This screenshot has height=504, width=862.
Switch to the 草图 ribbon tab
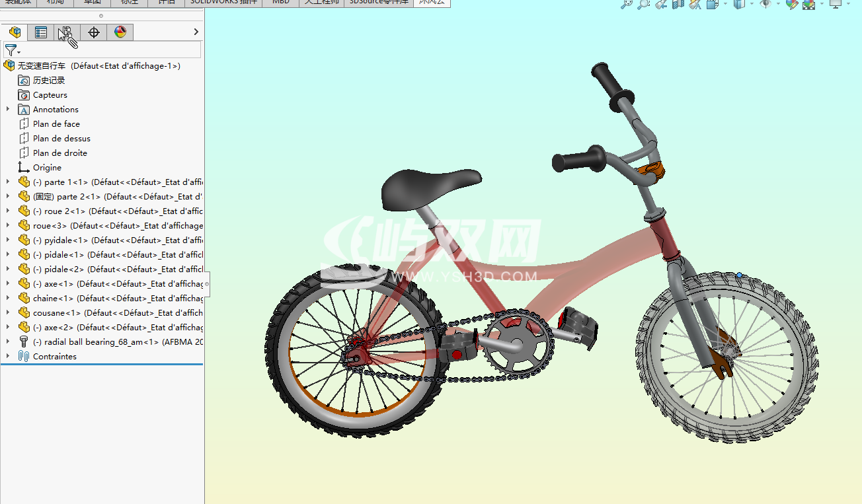pos(92,3)
